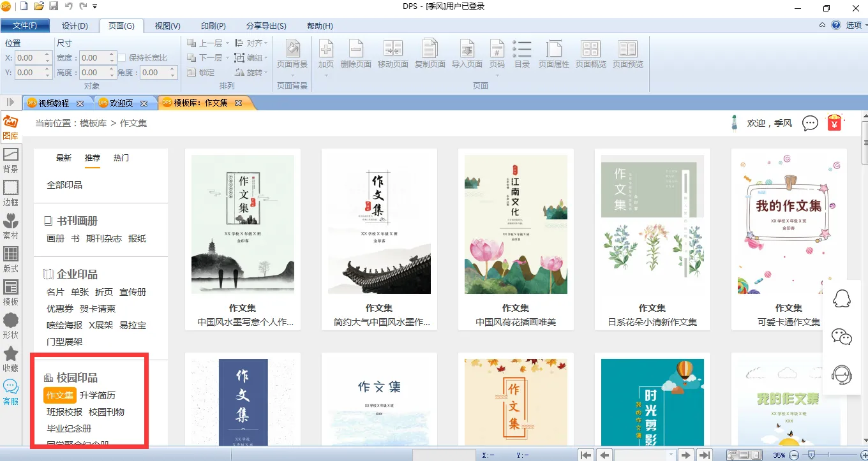Click the red envelope gift icon
The width and height of the screenshot is (868, 461).
834,122
